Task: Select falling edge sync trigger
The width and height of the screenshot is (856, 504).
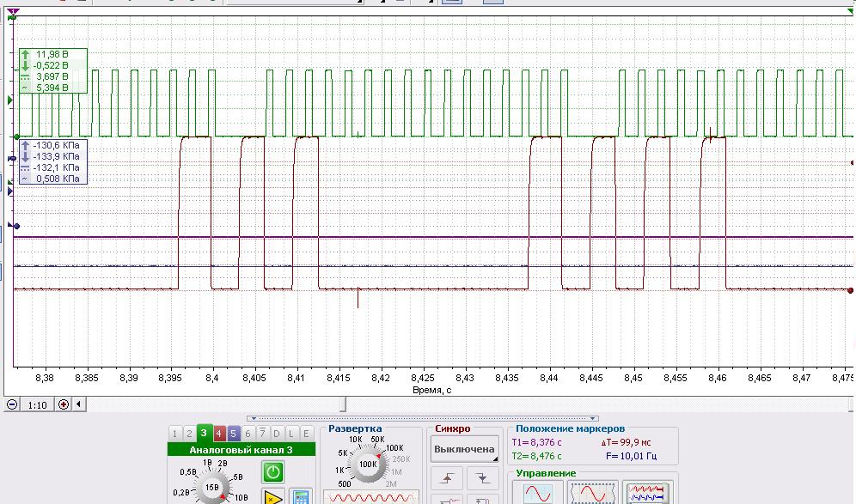Action: [x=483, y=478]
